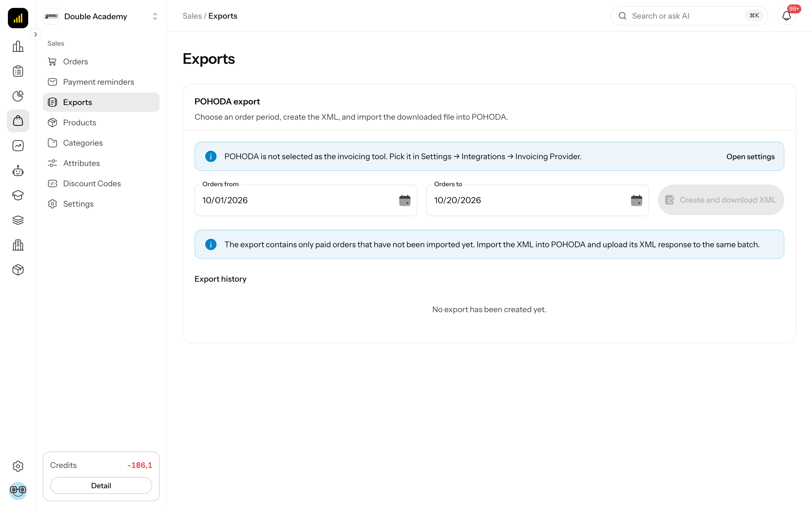Open Products in the sidebar

tap(101, 123)
